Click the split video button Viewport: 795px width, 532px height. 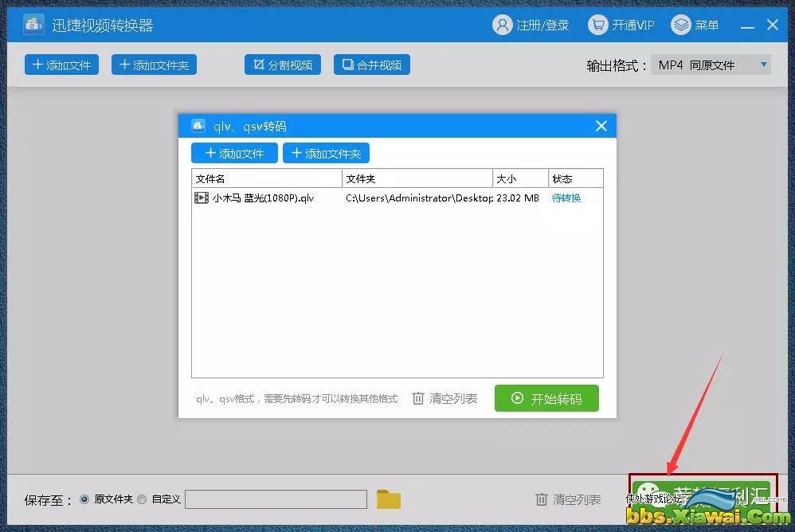(x=282, y=65)
